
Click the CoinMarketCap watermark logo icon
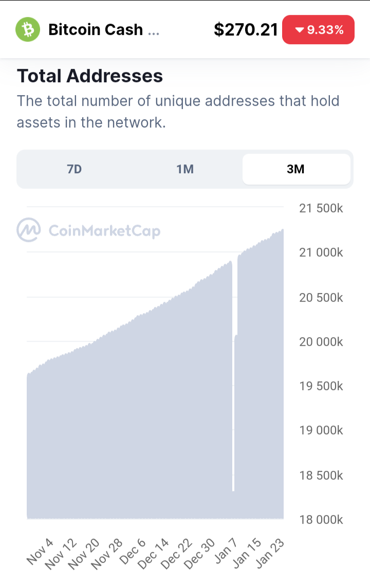click(28, 230)
